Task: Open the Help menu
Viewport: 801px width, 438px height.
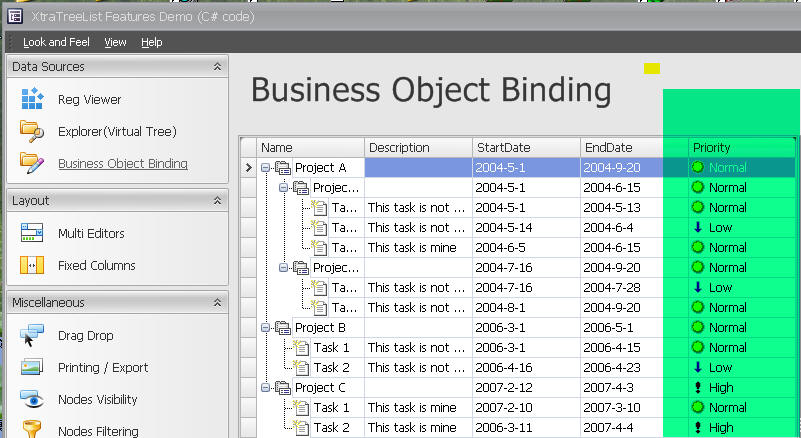Action: tap(152, 42)
